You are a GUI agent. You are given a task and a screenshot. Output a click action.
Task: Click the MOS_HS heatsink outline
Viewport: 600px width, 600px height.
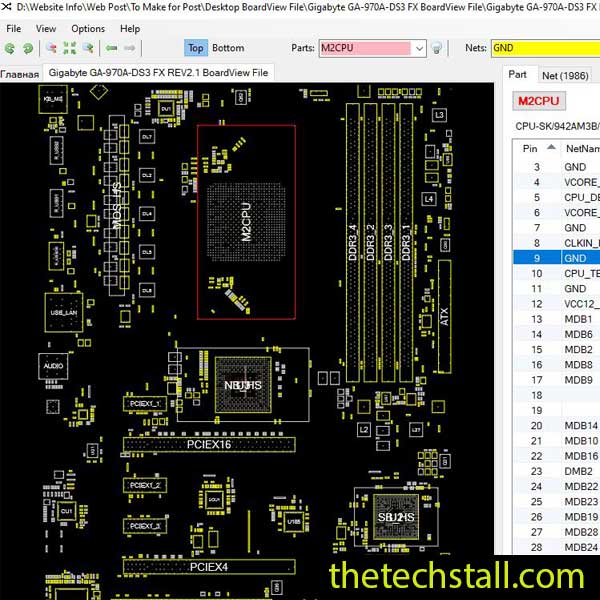[117, 205]
